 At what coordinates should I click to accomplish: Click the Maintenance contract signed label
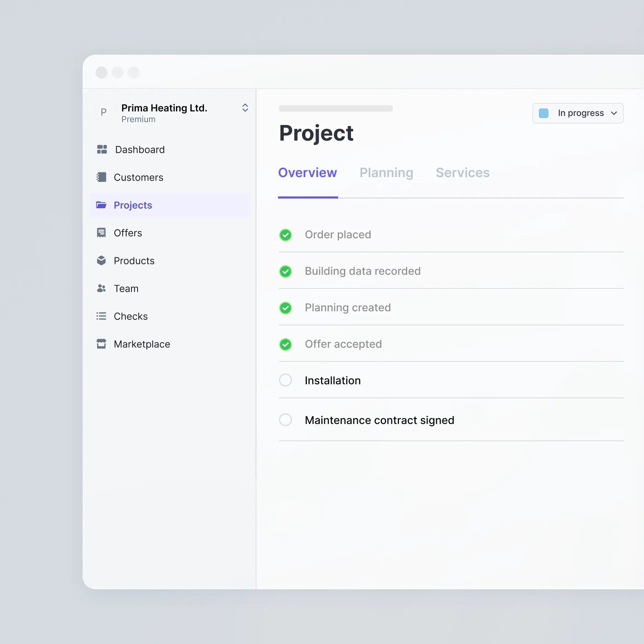tap(380, 420)
